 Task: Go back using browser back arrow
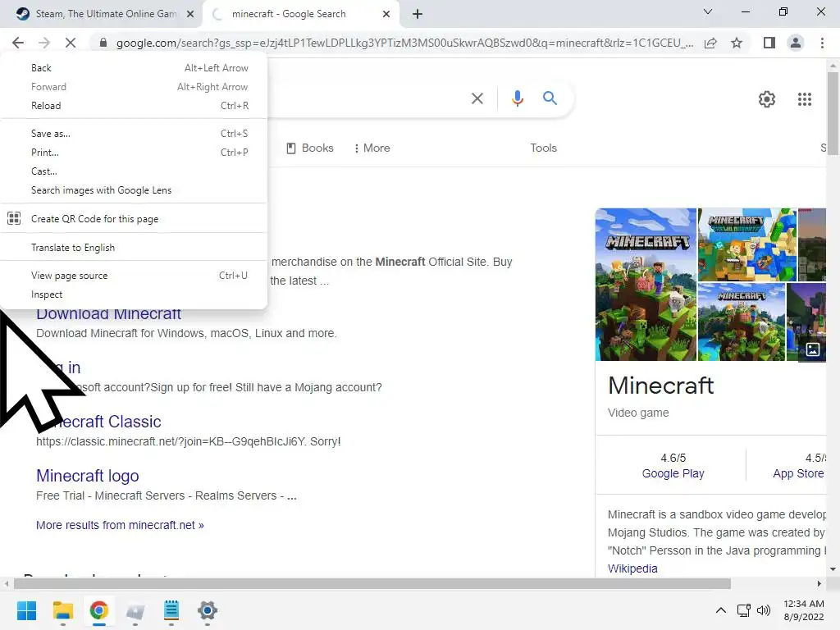click(x=18, y=43)
